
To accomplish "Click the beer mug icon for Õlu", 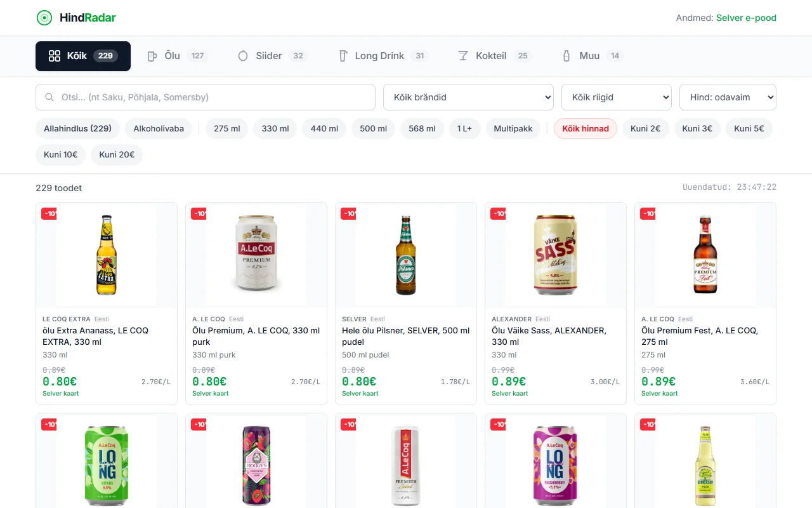I will [x=152, y=56].
